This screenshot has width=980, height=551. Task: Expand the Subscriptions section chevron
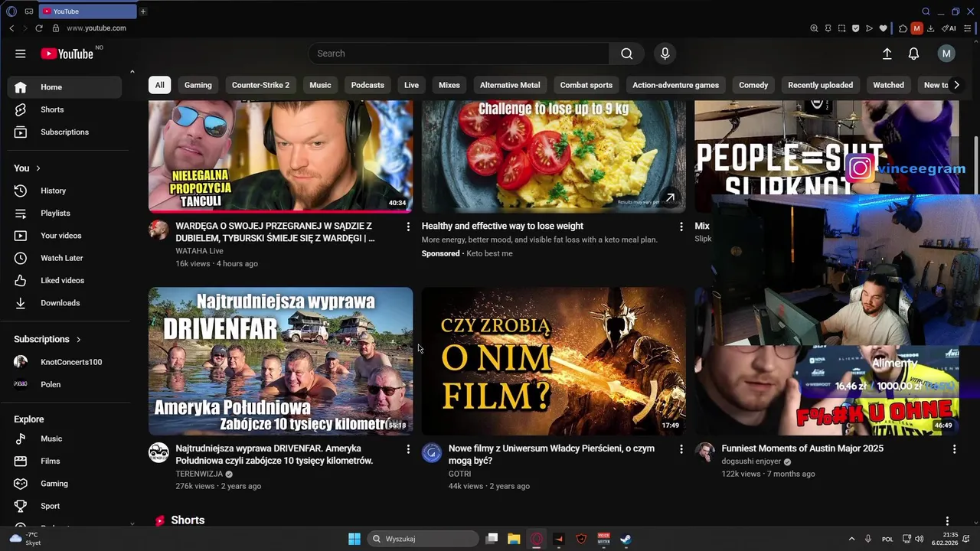click(78, 339)
